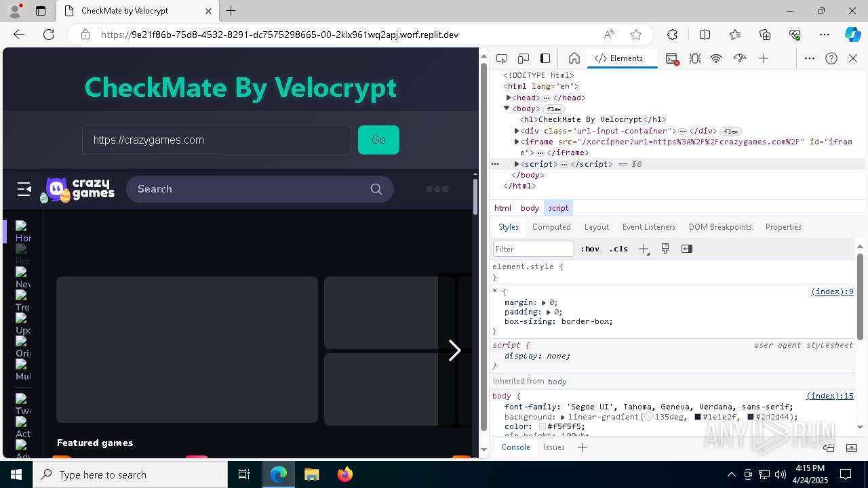868x488 pixels.
Task: Open Edge Settings and more menu
Action: pyautogui.click(x=825, y=35)
